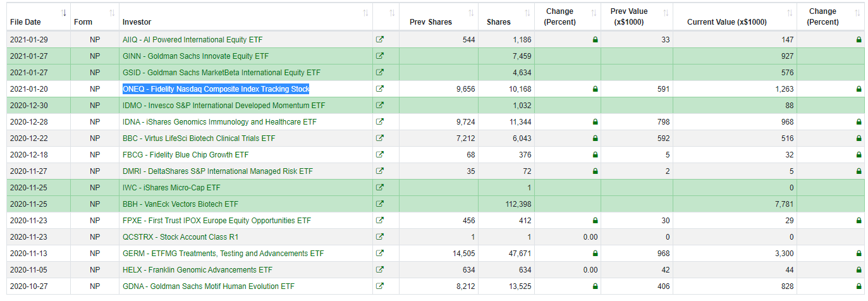Viewport: 868px width, 301px height.
Task: Open external link icon for GDNA row
Action: click(x=379, y=286)
